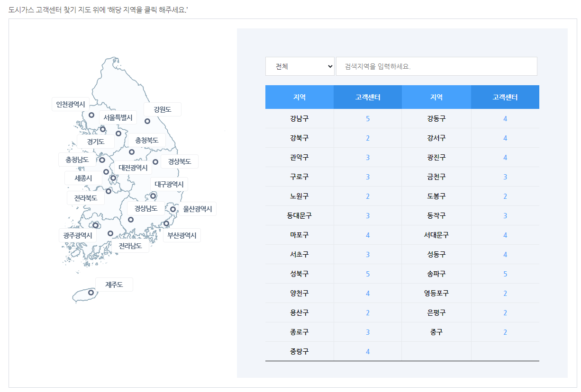Click 동작구 customer center count
The height and width of the screenshot is (392, 581).
pos(505,215)
